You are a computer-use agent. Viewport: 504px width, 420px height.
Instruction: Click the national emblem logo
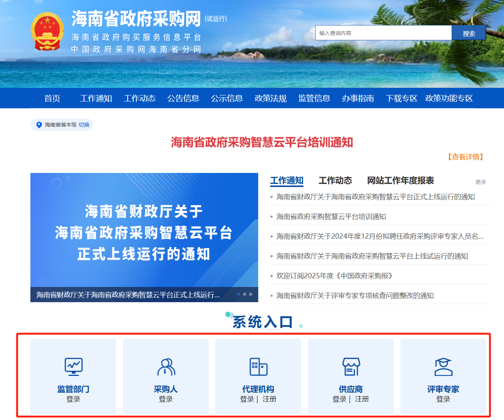(x=47, y=32)
